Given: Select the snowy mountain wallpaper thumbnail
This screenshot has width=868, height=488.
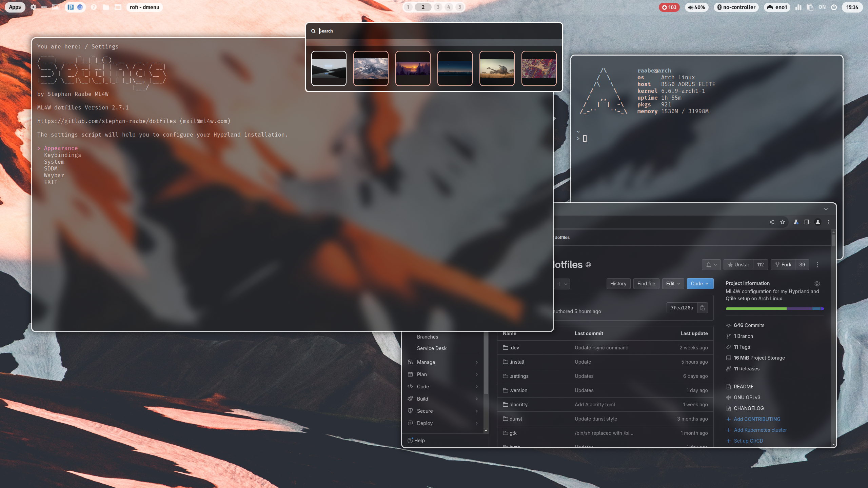Looking at the screenshot, I should (371, 68).
